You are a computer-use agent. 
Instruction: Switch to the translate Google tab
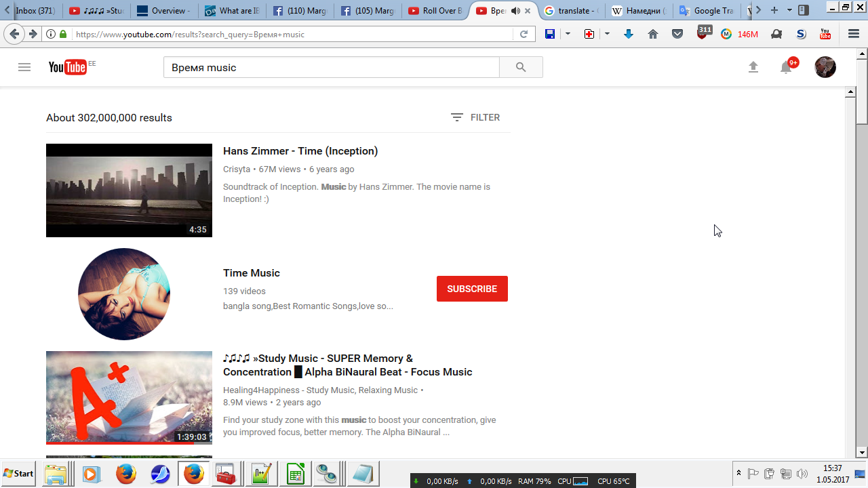(572, 11)
